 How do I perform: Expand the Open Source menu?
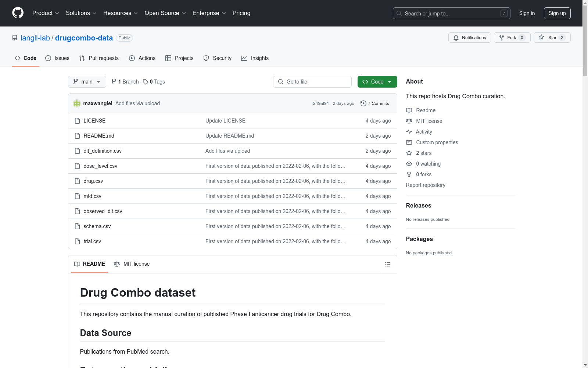point(165,13)
